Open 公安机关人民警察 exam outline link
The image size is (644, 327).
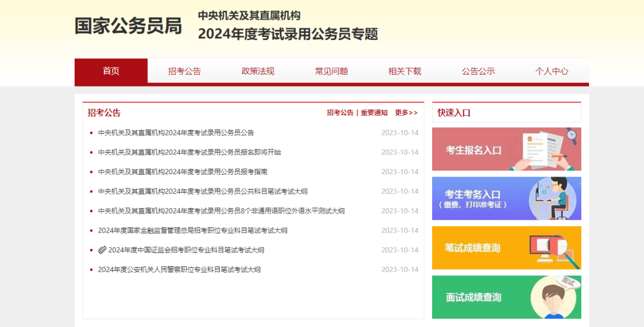[179, 270]
